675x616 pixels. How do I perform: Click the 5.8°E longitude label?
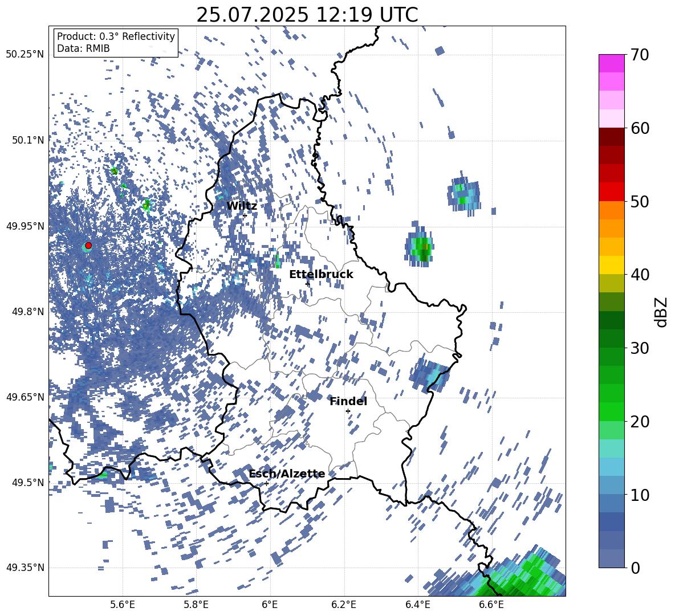[x=196, y=605]
